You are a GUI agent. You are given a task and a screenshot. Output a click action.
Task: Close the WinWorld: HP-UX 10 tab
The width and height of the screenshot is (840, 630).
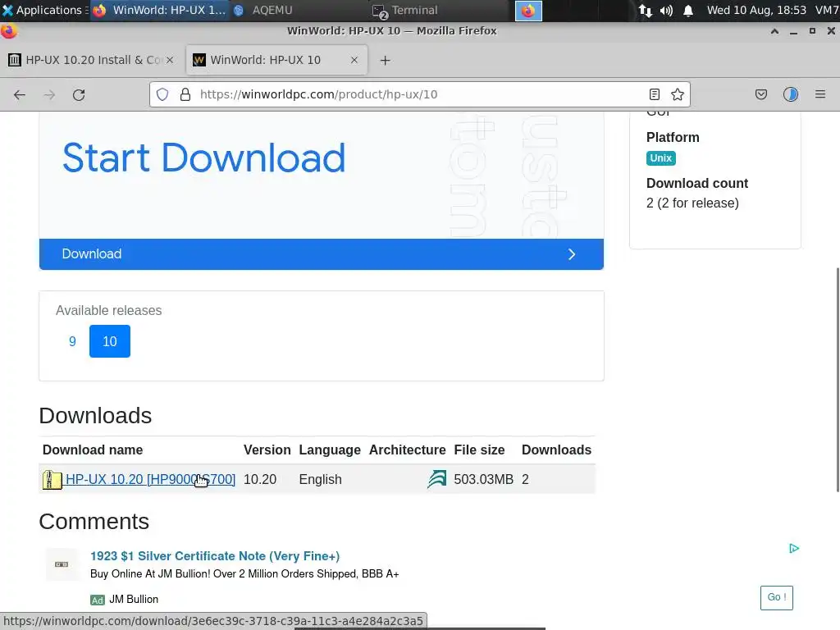click(x=354, y=60)
